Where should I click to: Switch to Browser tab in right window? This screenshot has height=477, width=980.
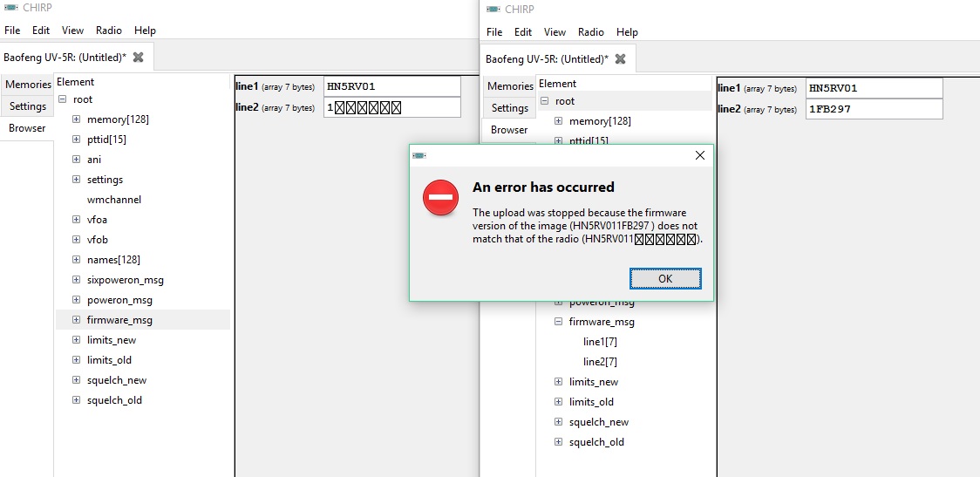(509, 130)
